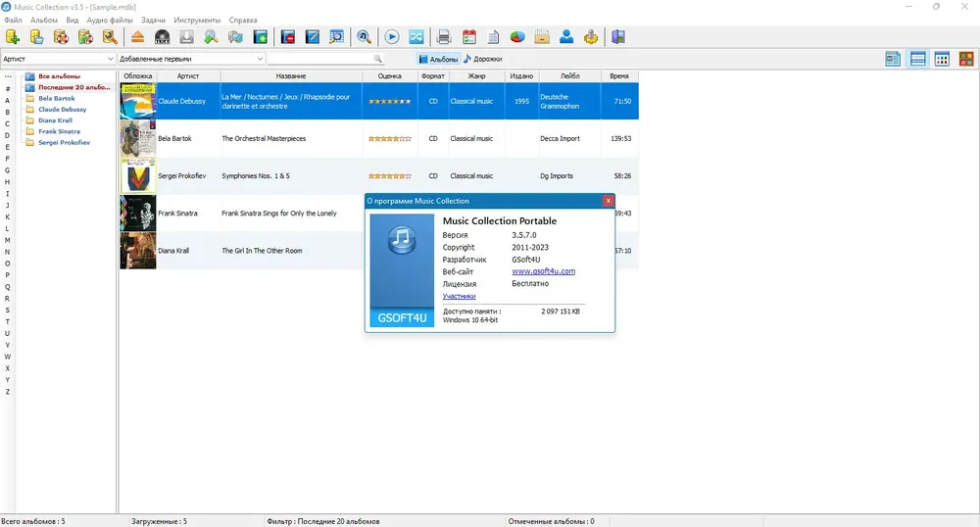This screenshot has width=980, height=527.
Task: Click the vinyl record TEXT icon
Action: tap(162, 37)
